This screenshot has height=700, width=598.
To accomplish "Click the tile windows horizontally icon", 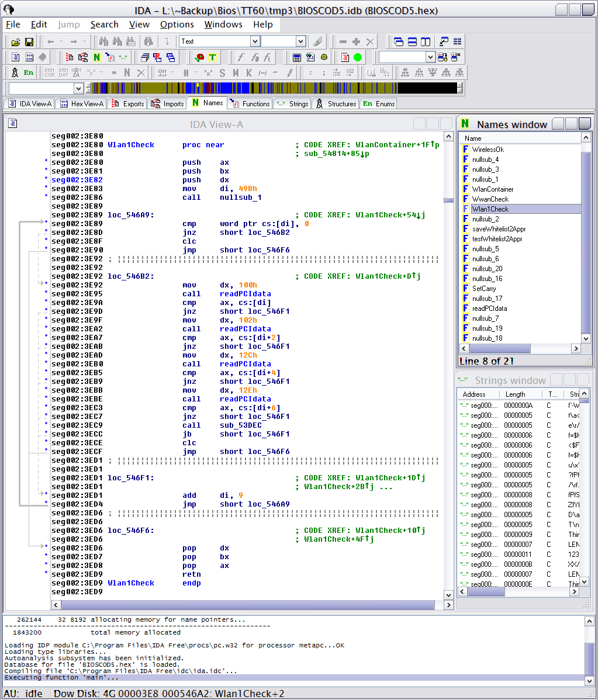I will (412, 42).
